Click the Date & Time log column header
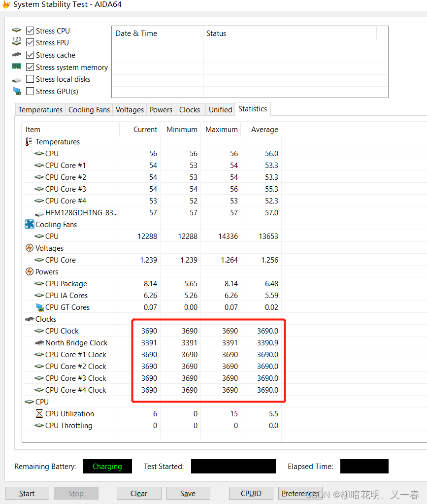The image size is (427, 504). click(x=158, y=34)
